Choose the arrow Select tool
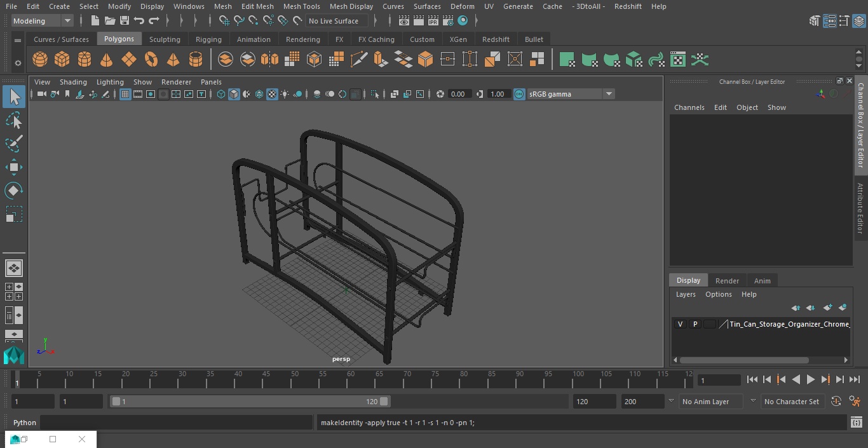The width and height of the screenshot is (868, 448). pyautogui.click(x=13, y=97)
